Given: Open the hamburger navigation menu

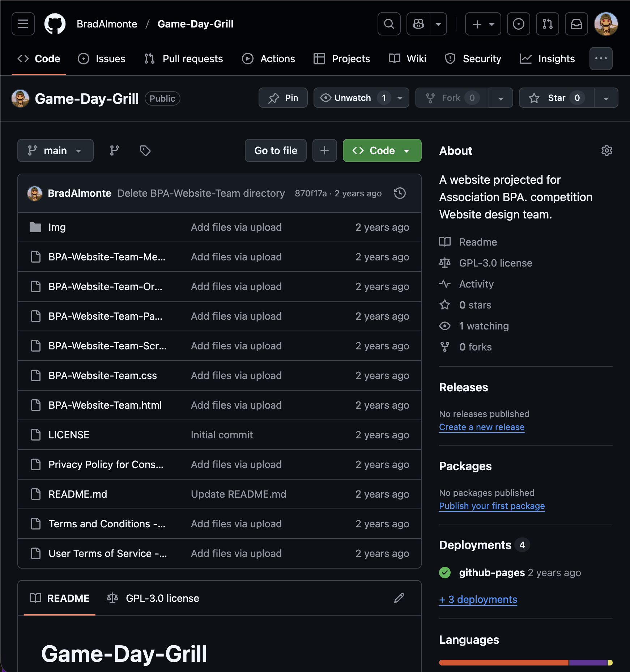Looking at the screenshot, I should (23, 24).
